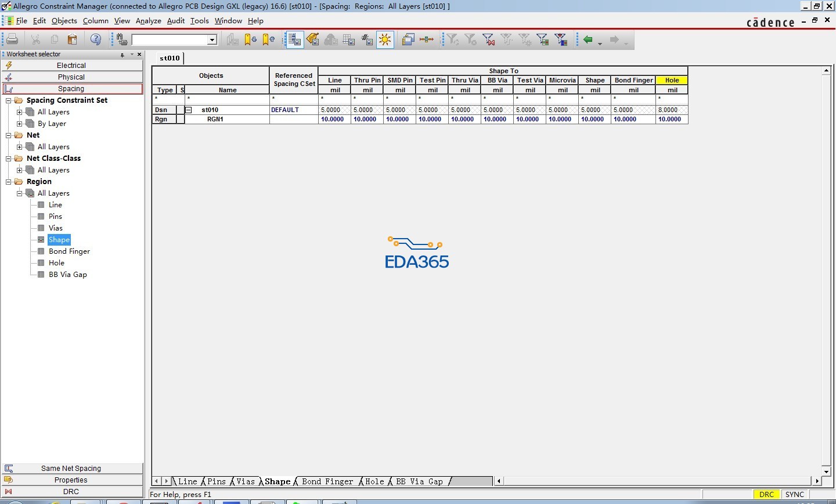Click the Paste clipboard icon
Viewport: 836px width, 504px height.
pos(73,39)
